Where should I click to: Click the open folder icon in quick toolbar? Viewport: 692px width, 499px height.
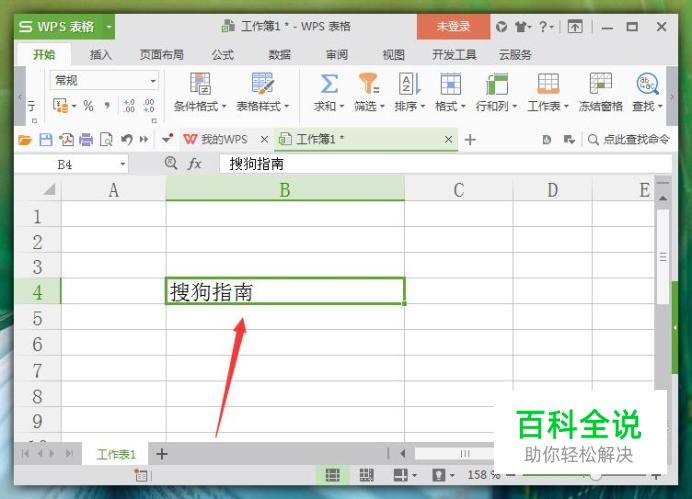[x=25, y=140]
